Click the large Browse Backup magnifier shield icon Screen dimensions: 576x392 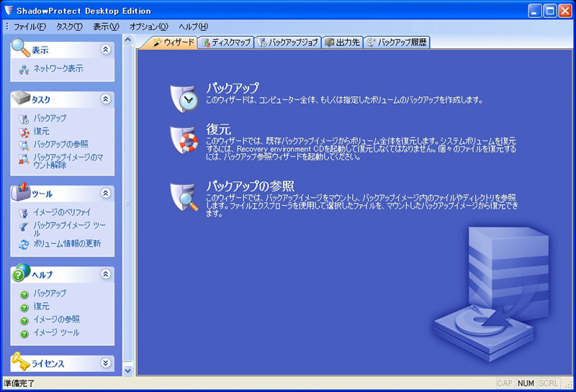184,197
